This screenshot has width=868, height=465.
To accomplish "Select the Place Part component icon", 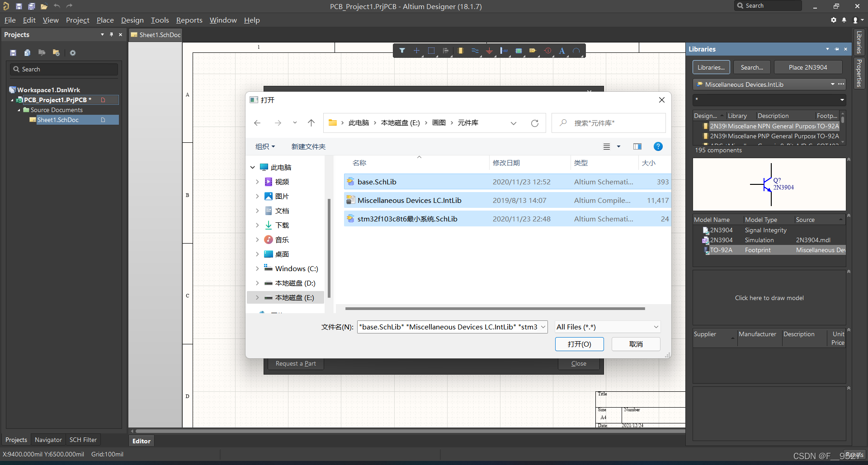I will [460, 51].
